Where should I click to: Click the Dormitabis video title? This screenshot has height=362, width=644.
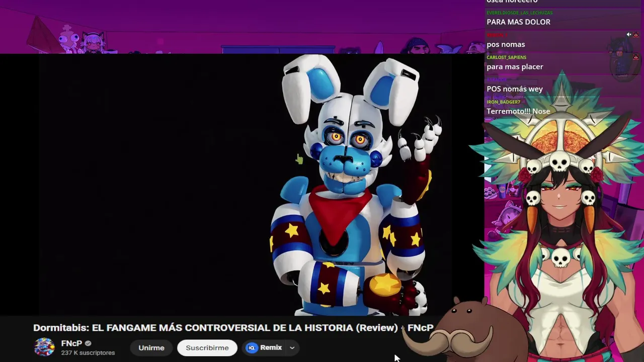coord(233,328)
